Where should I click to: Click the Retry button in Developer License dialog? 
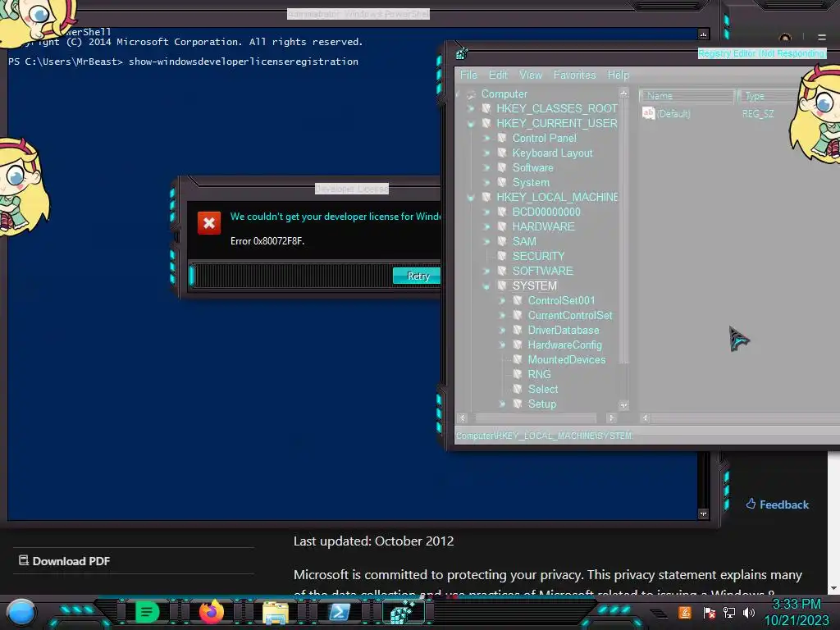tap(418, 276)
